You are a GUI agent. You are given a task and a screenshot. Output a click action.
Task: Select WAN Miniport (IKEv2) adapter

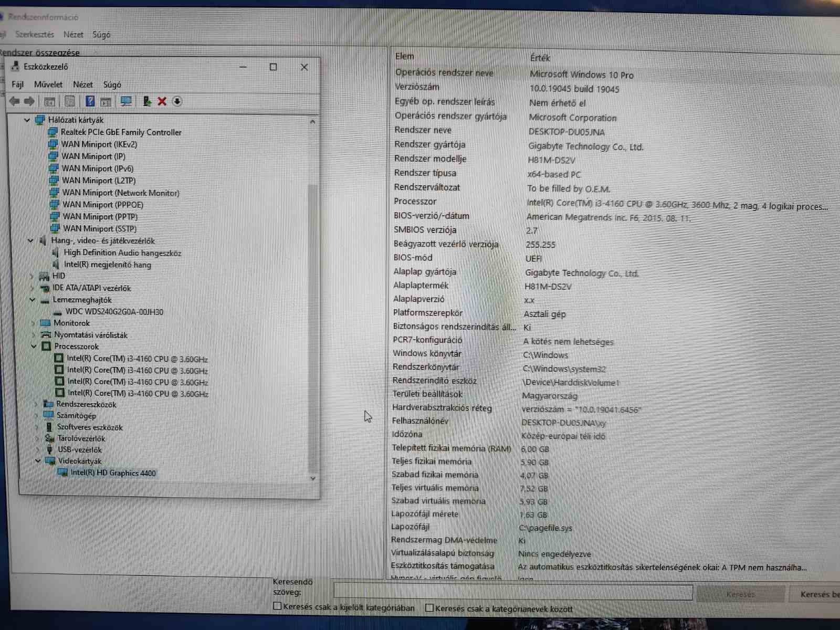click(99, 144)
